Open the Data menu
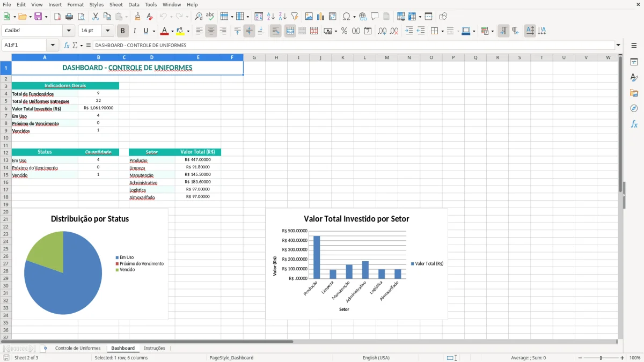Viewport: 644px width, 362px height. [x=134, y=4]
